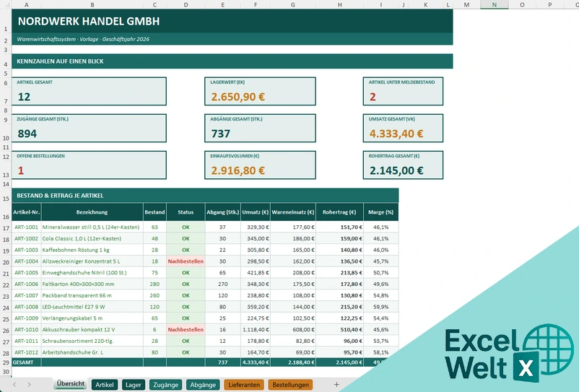The image size is (579, 392).
Task: Open the Abgänge sheet tab
Action: click(203, 385)
